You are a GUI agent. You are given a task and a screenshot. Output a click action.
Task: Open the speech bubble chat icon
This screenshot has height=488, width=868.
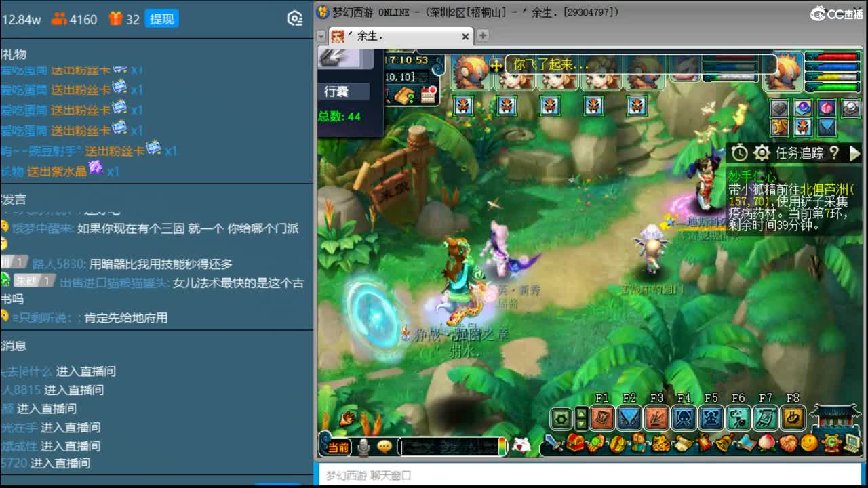point(384,447)
